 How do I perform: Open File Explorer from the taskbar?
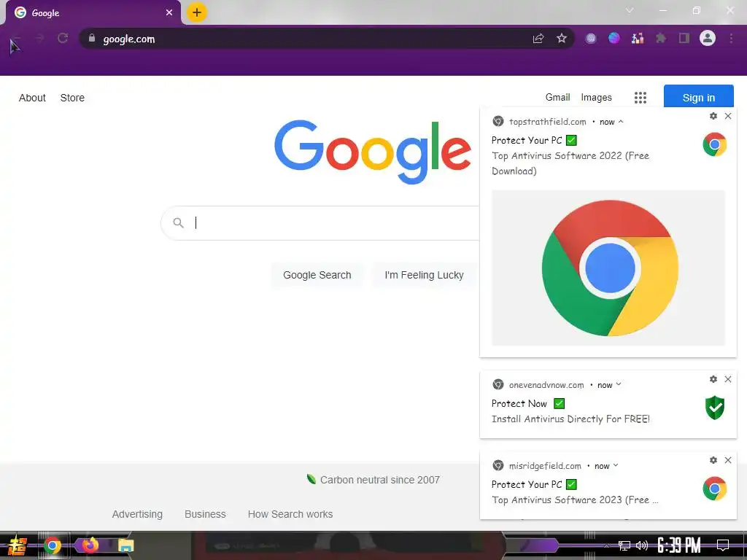tap(125, 545)
